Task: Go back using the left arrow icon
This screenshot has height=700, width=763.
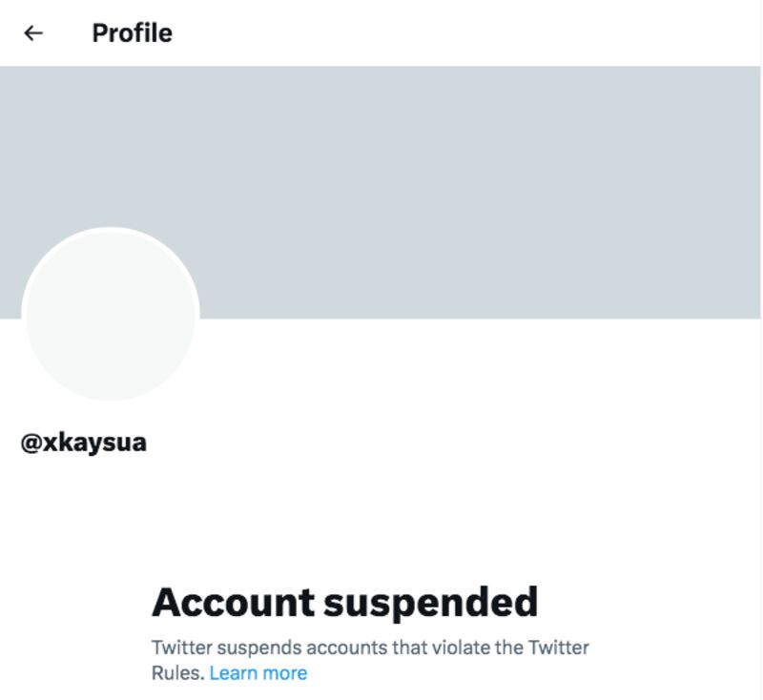Action: (x=33, y=33)
